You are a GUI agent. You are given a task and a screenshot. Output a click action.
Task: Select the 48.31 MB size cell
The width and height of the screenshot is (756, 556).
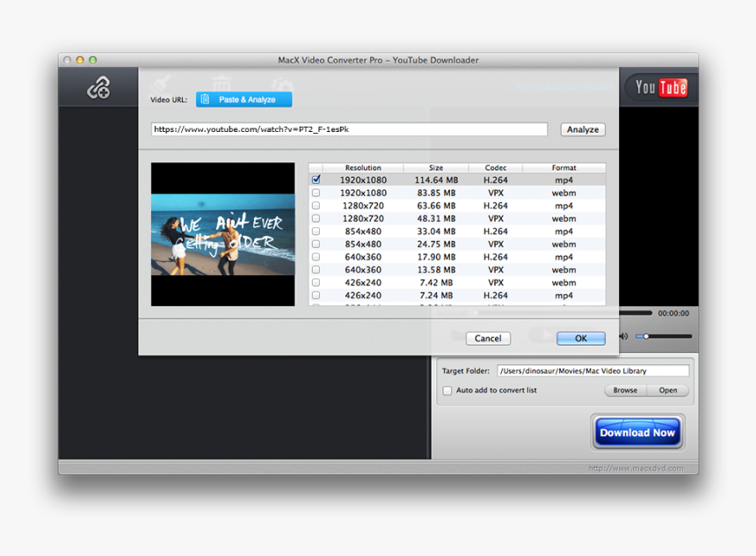click(x=436, y=218)
